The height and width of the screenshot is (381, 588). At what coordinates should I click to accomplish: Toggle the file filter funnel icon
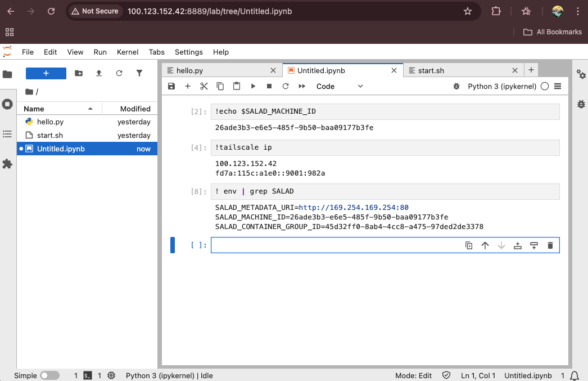(x=139, y=73)
